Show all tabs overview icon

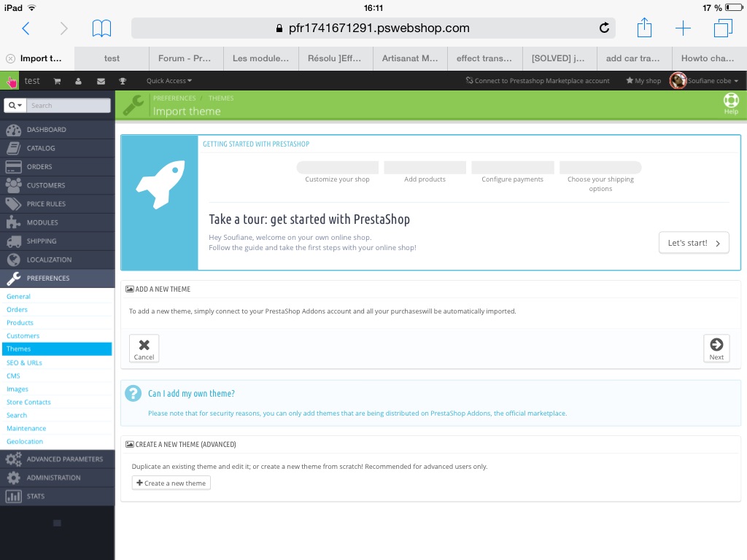click(723, 28)
